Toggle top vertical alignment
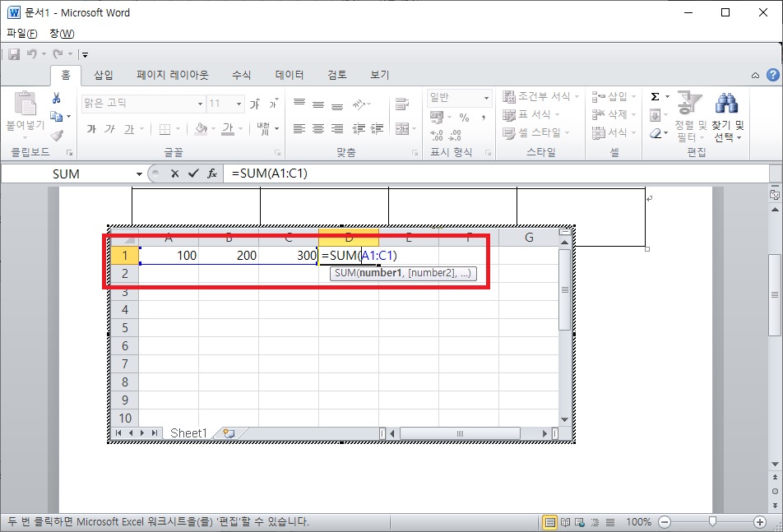Image resolution: width=783 pixels, height=532 pixels. pyautogui.click(x=299, y=104)
